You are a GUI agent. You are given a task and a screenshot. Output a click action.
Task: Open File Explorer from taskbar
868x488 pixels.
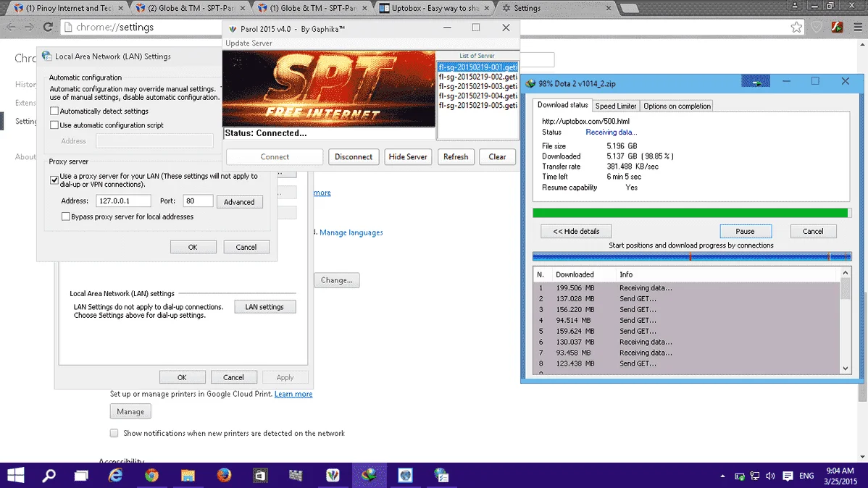[x=188, y=475]
